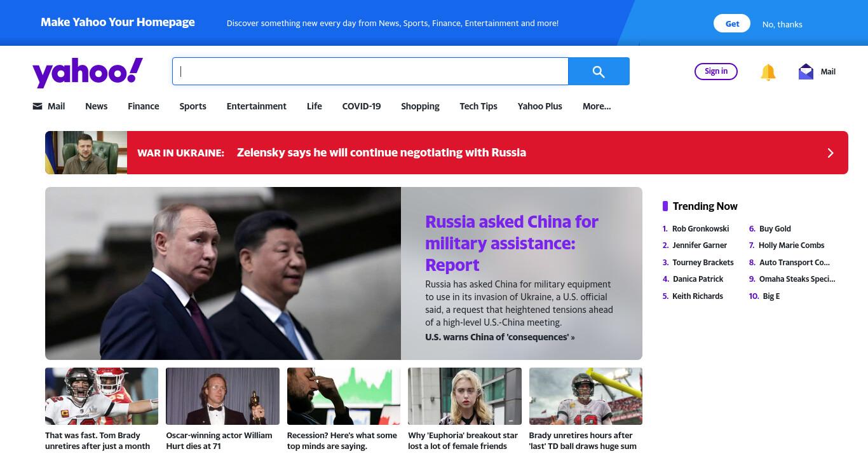Click the Yahoo logo
Screen dimensions: 868x463
[x=88, y=72]
